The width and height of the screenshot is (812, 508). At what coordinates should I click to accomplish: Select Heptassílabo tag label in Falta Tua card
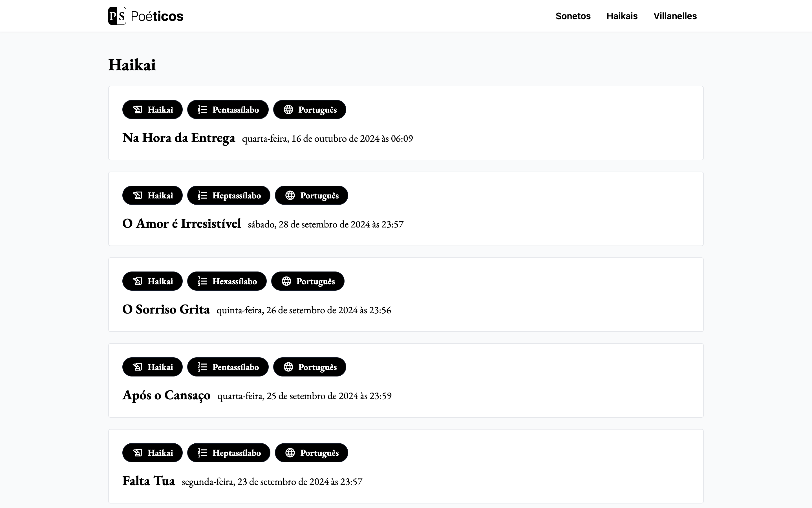[237, 453]
